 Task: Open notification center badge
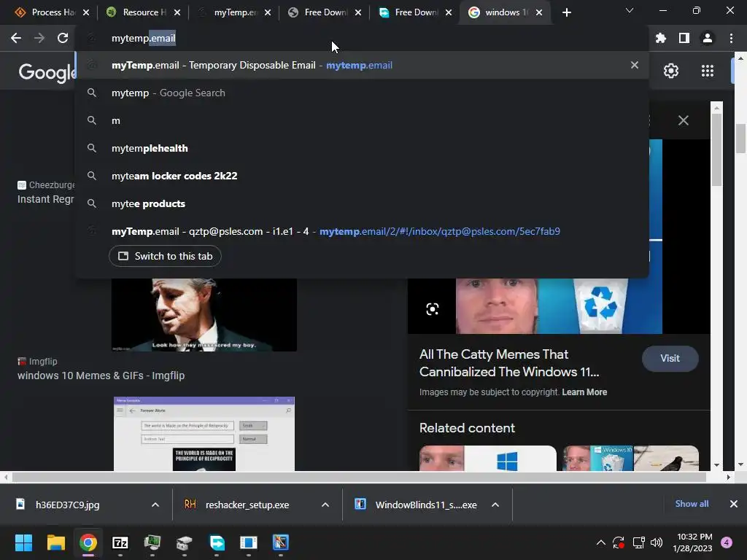pyautogui.click(x=727, y=542)
